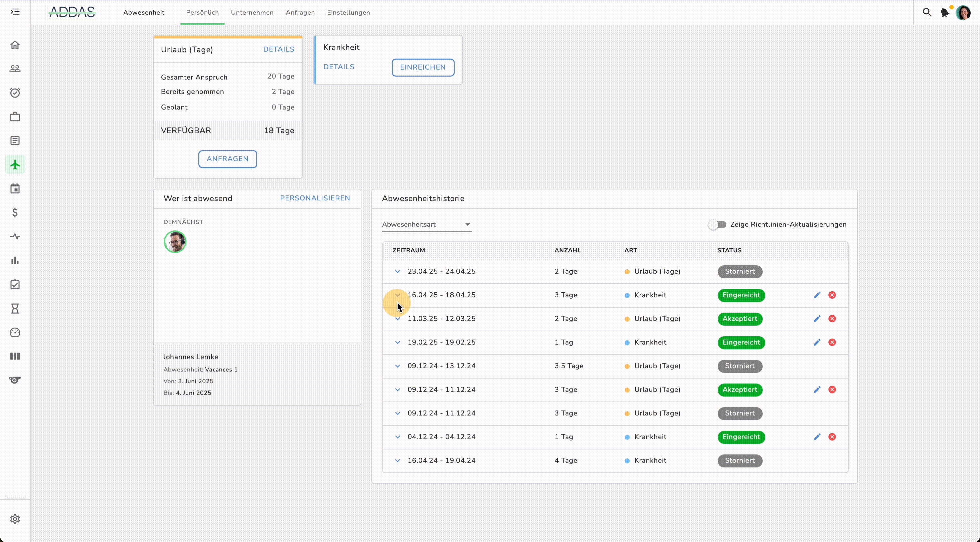Click the ANFRAGEN vacation button
980x542 pixels.
pos(227,159)
